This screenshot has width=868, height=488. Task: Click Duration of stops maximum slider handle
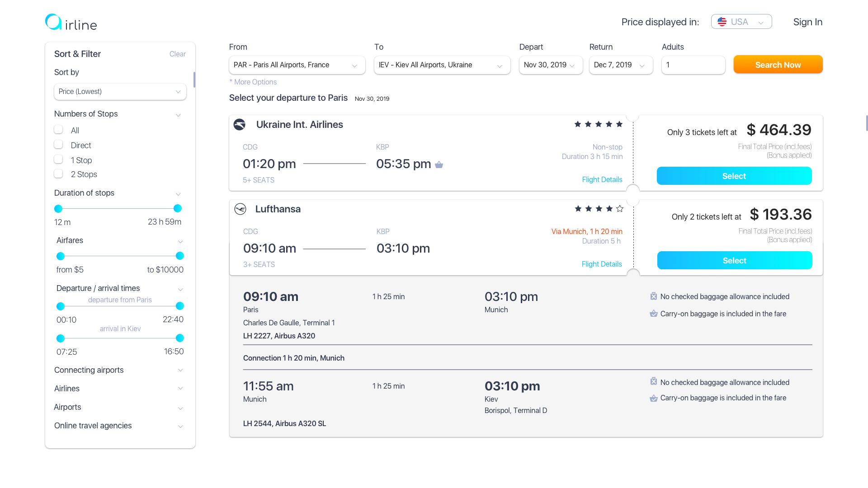[178, 208]
